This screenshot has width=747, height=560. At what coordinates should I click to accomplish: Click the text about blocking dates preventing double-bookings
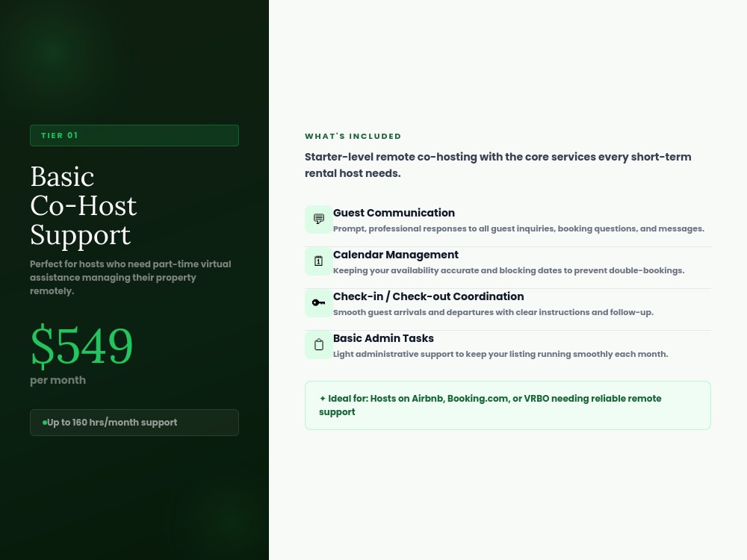tap(509, 270)
